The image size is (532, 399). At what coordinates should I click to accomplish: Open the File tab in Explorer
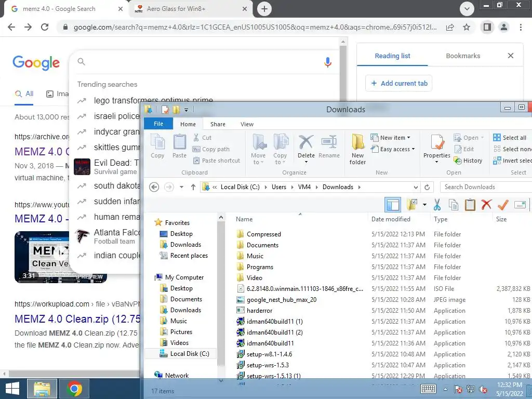pos(158,124)
